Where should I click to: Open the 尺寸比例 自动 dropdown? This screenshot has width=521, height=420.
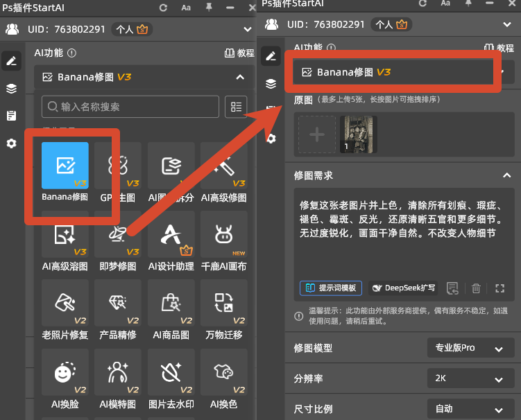click(x=470, y=409)
